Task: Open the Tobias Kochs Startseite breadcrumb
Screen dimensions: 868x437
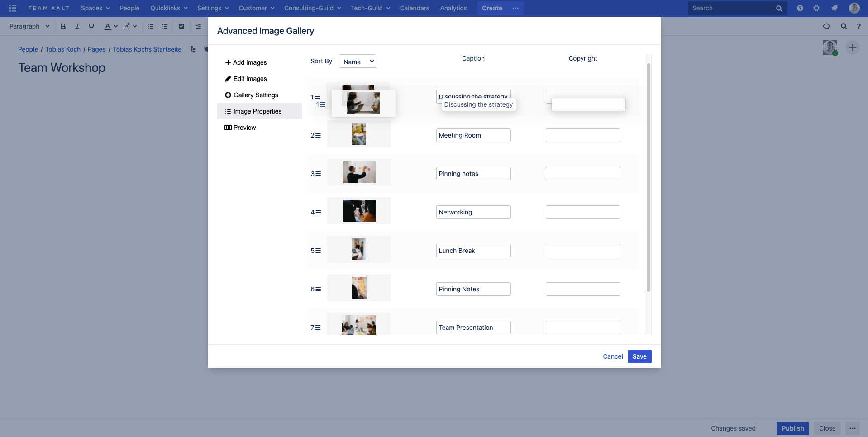Action: [x=147, y=49]
